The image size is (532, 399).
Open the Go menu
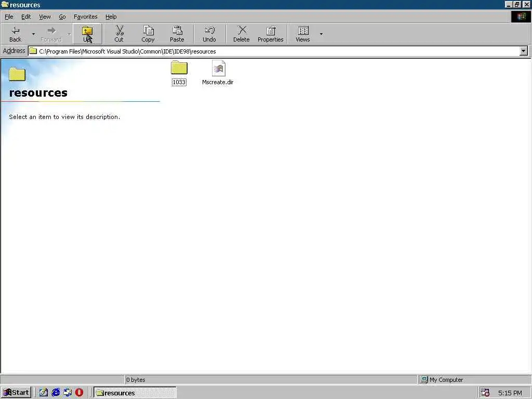coord(62,17)
